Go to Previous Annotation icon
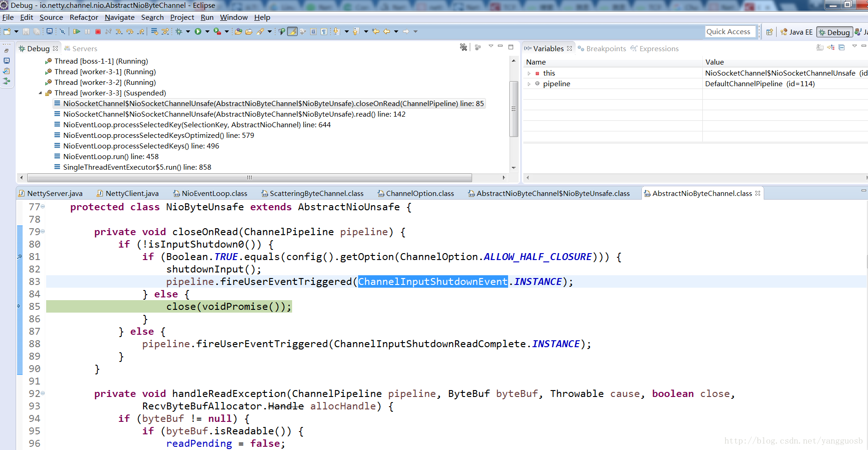 click(x=356, y=31)
